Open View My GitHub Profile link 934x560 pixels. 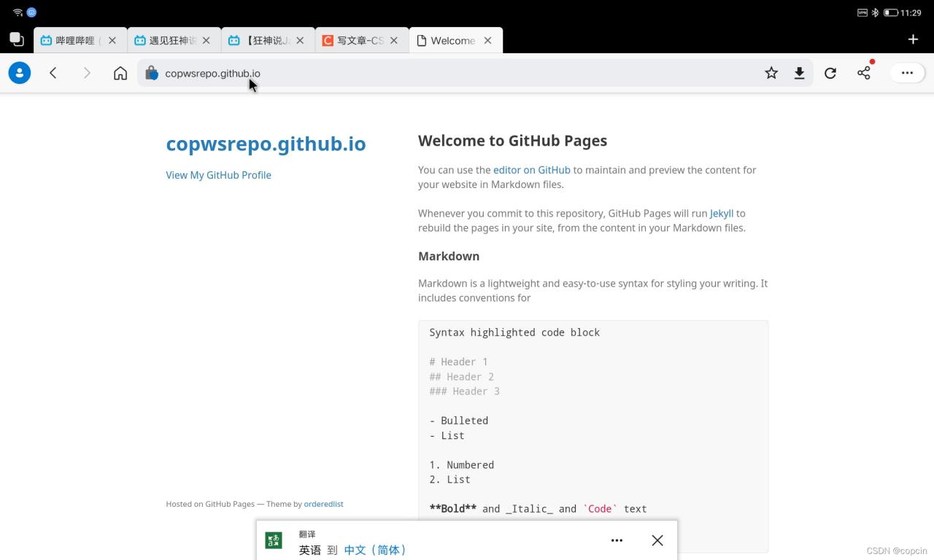pos(218,175)
